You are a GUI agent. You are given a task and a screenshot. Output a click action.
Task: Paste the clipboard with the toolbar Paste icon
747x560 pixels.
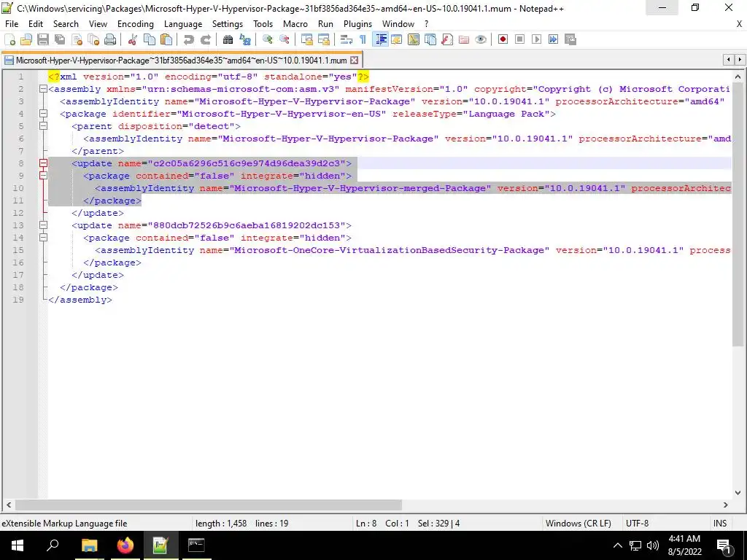tap(166, 39)
